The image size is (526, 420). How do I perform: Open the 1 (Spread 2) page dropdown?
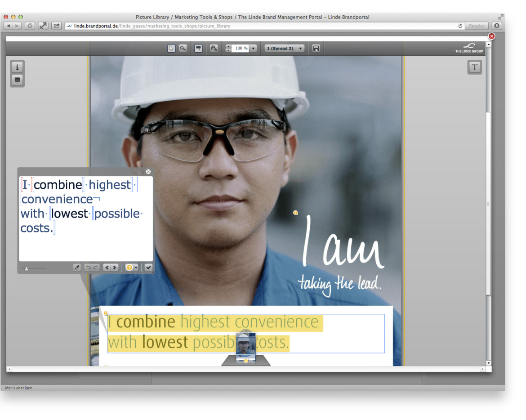pyautogui.click(x=285, y=48)
